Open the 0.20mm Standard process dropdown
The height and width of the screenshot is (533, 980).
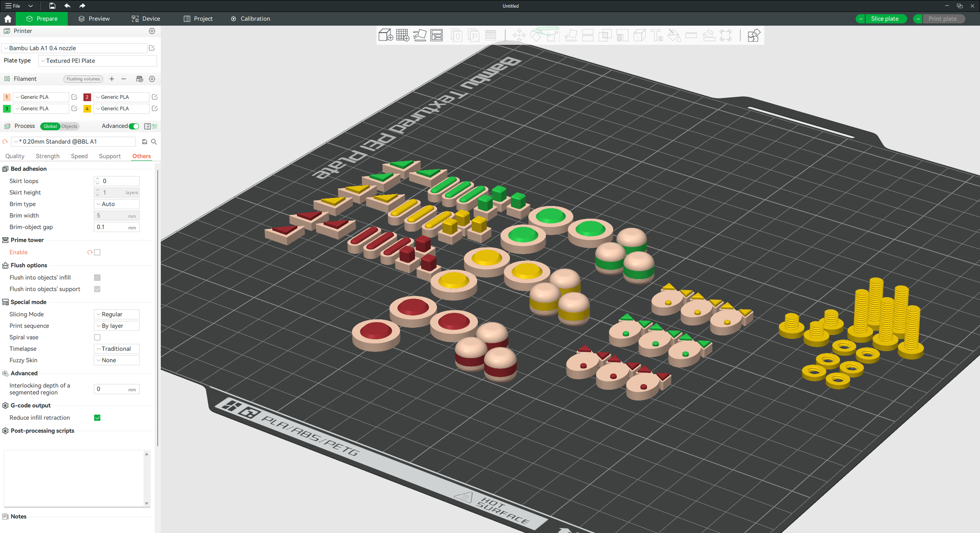[73, 142]
